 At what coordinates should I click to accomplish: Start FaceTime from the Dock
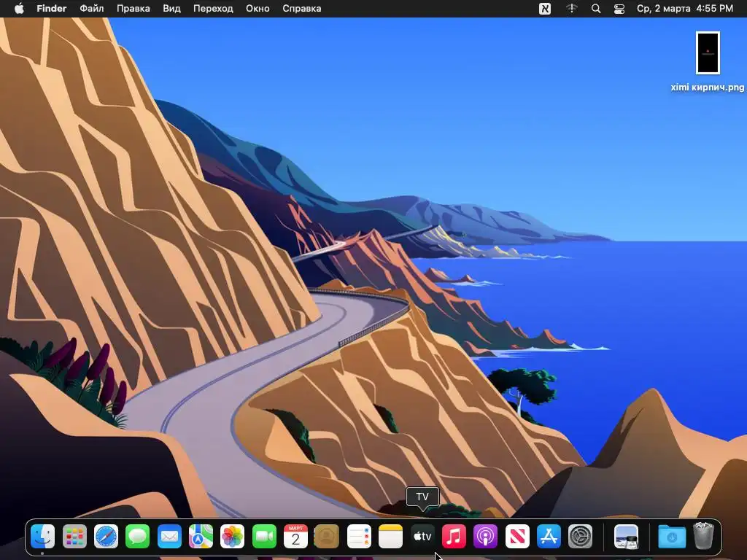coord(264,537)
